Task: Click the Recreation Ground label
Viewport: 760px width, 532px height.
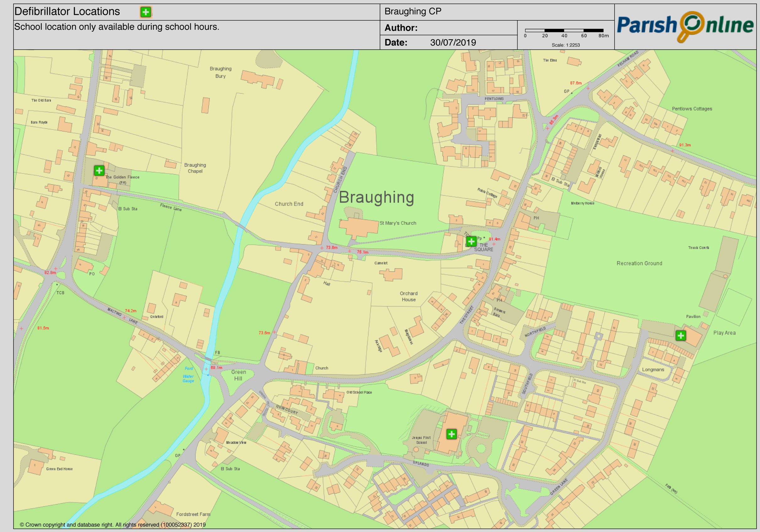Action: [639, 263]
